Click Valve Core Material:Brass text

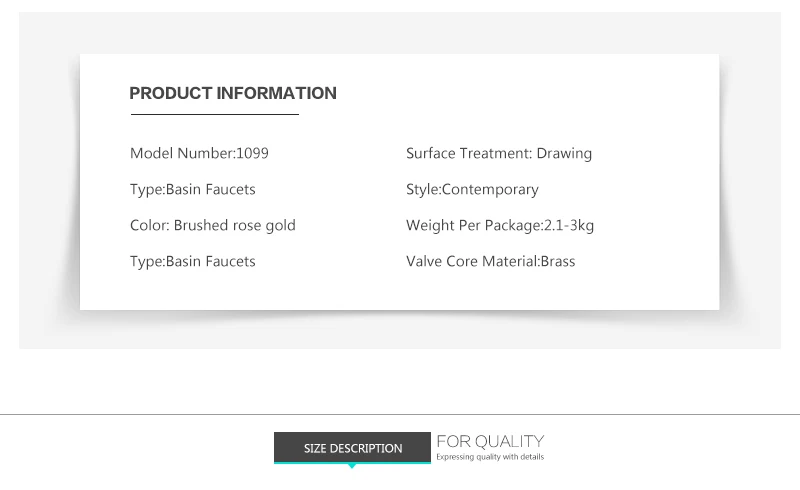(490, 261)
